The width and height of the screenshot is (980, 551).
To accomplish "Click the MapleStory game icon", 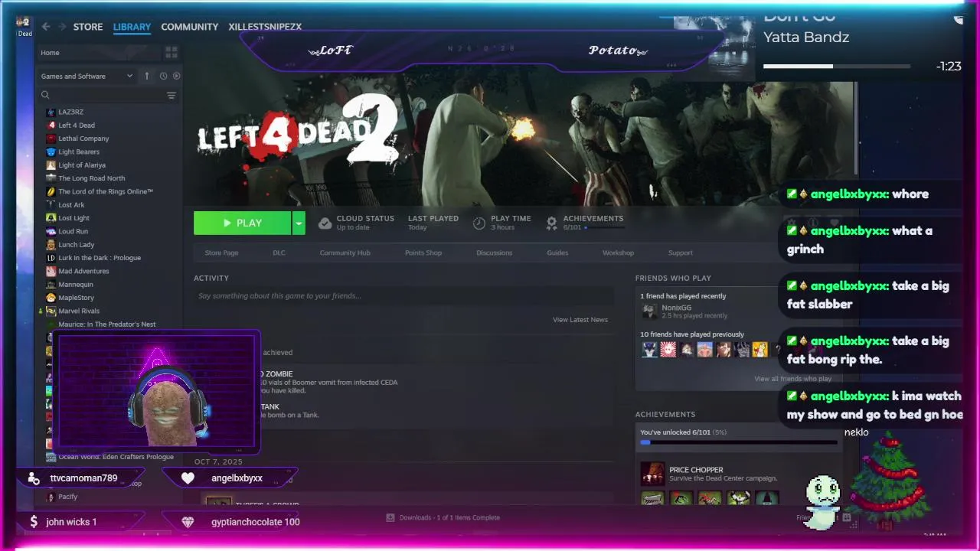I will pos(51,298).
